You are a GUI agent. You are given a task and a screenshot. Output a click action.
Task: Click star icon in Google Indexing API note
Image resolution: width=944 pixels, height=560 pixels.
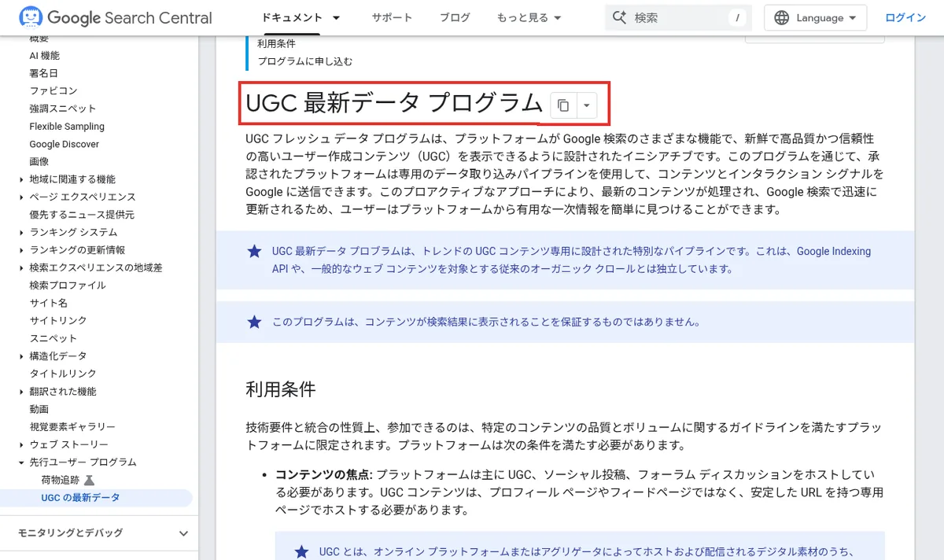(x=254, y=252)
